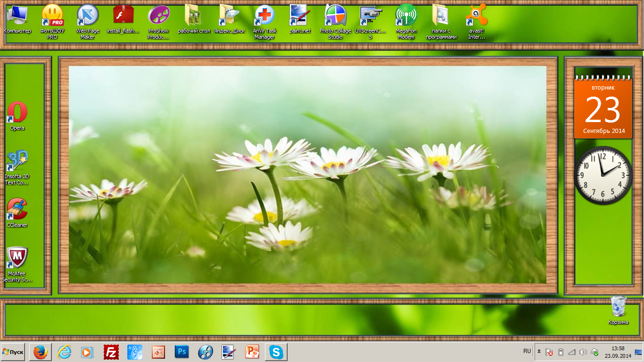Image resolution: width=644 pixels, height=362 pixels.
Task: Click the Skype taskbar button
Action: tap(276, 352)
